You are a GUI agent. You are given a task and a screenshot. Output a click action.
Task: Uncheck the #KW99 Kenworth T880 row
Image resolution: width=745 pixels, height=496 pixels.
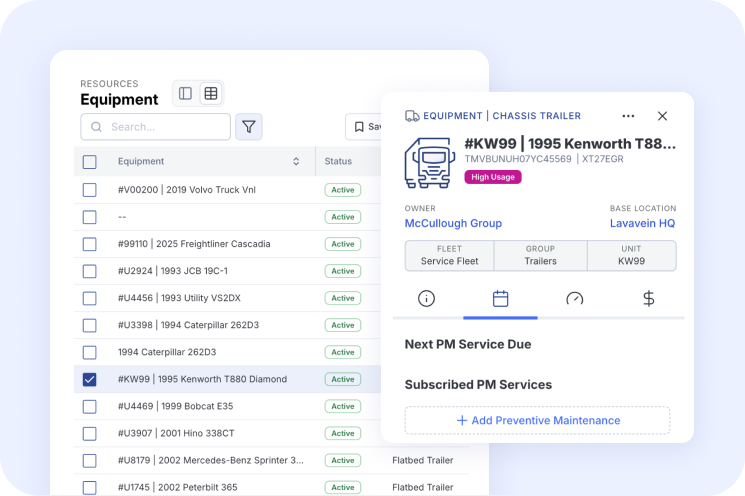90,379
